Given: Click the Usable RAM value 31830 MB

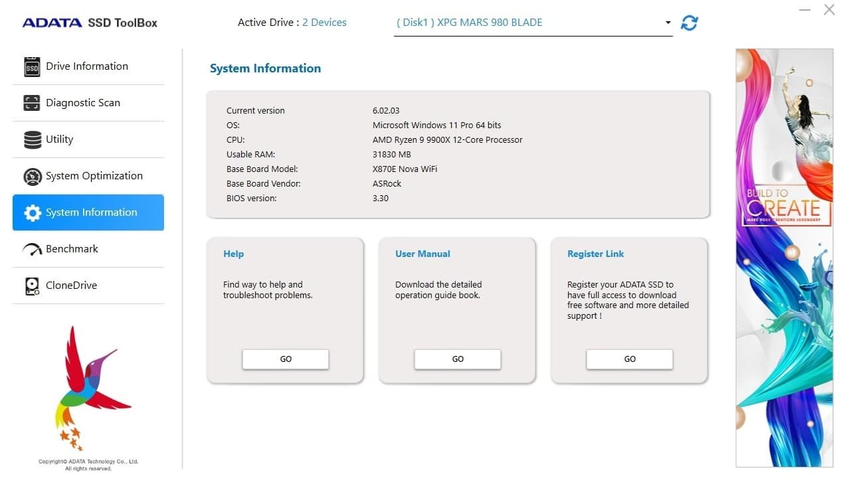Looking at the screenshot, I should pos(391,155).
